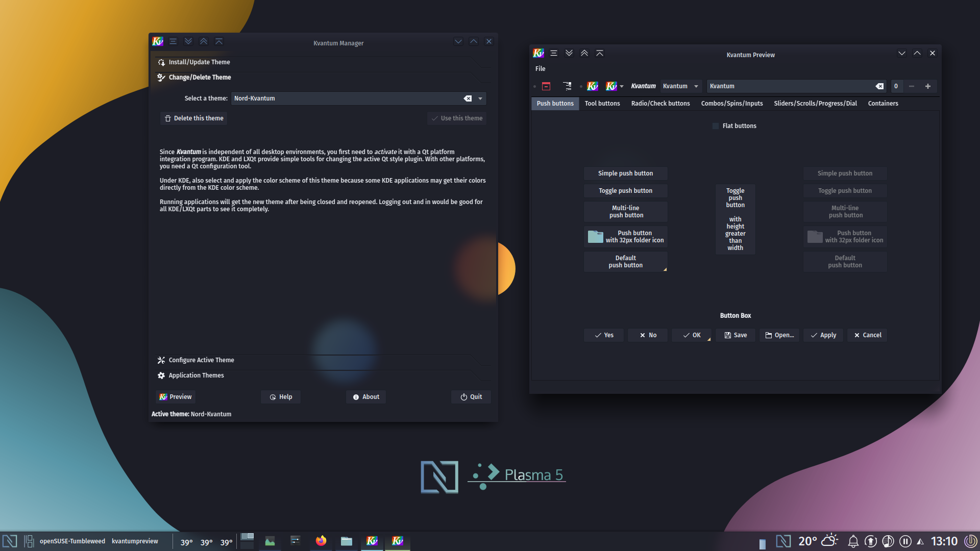The image size is (980, 551).
Task: Click the clock showing 13:10
Action: tap(944, 541)
